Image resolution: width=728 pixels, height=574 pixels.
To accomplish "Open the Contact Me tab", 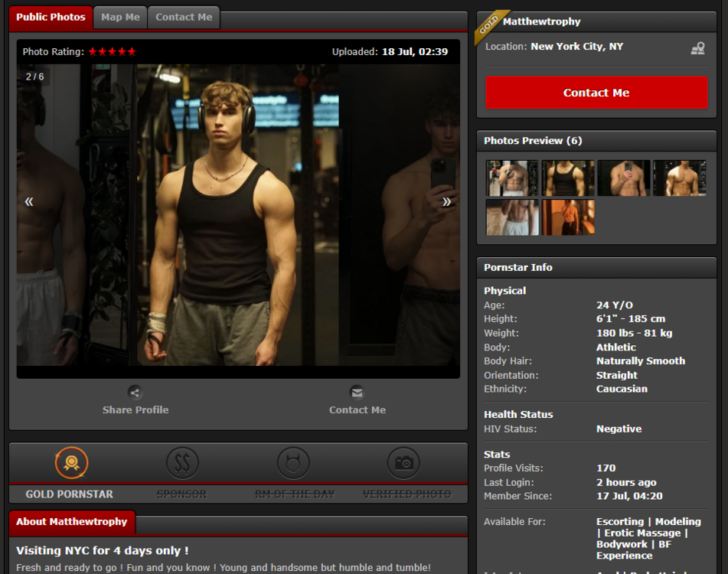I will coord(184,18).
